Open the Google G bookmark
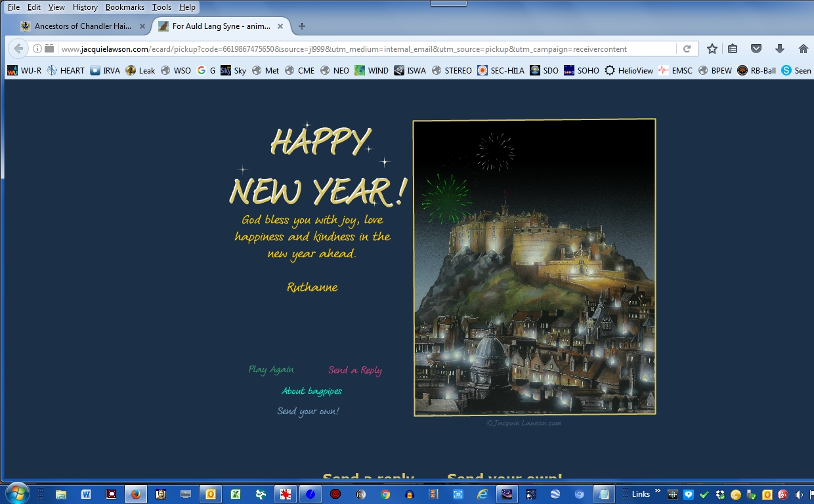Image resolution: width=814 pixels, height=504 pixels. point(206,70)
